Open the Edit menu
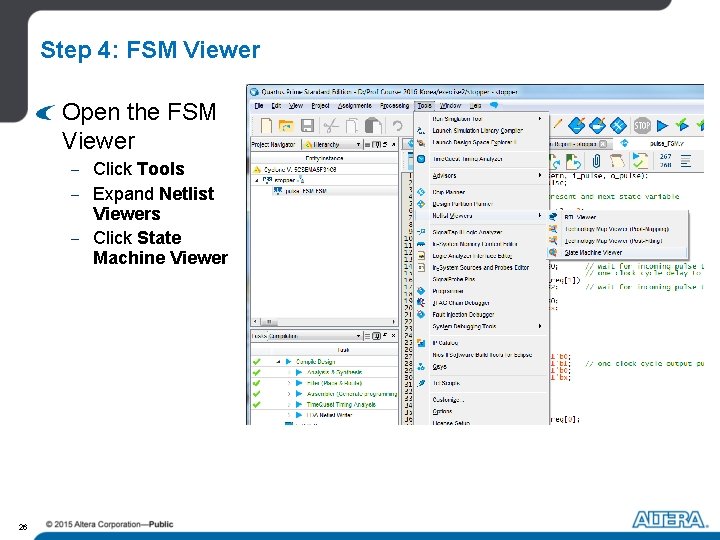This screenshot has width=720, height=540. tap(276, 106)
